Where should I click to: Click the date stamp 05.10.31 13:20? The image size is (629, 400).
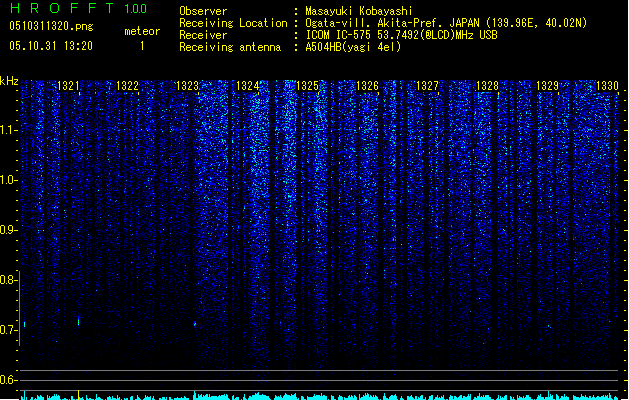click(51, 46)
